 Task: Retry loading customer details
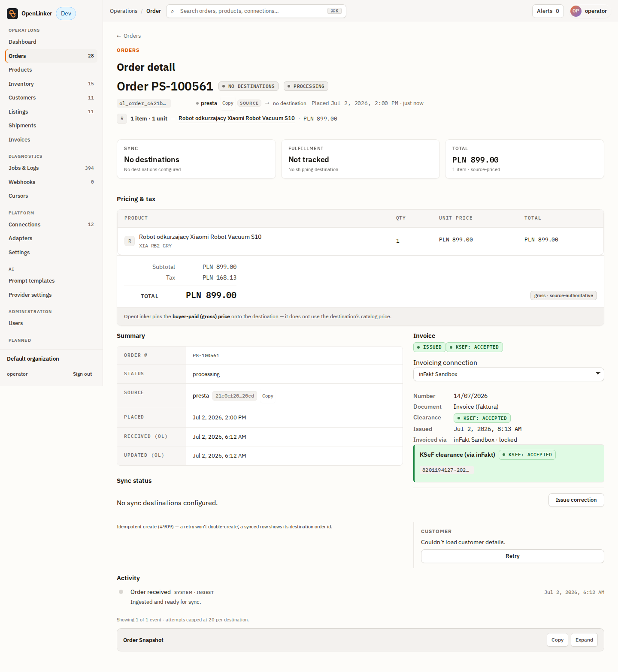pyautogui.click(x=512, y=556)
